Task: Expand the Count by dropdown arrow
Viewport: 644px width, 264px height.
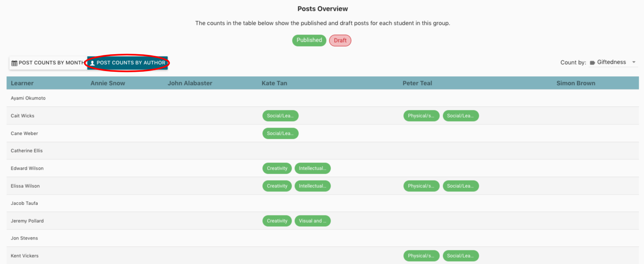Action: [x=634, y=62]
